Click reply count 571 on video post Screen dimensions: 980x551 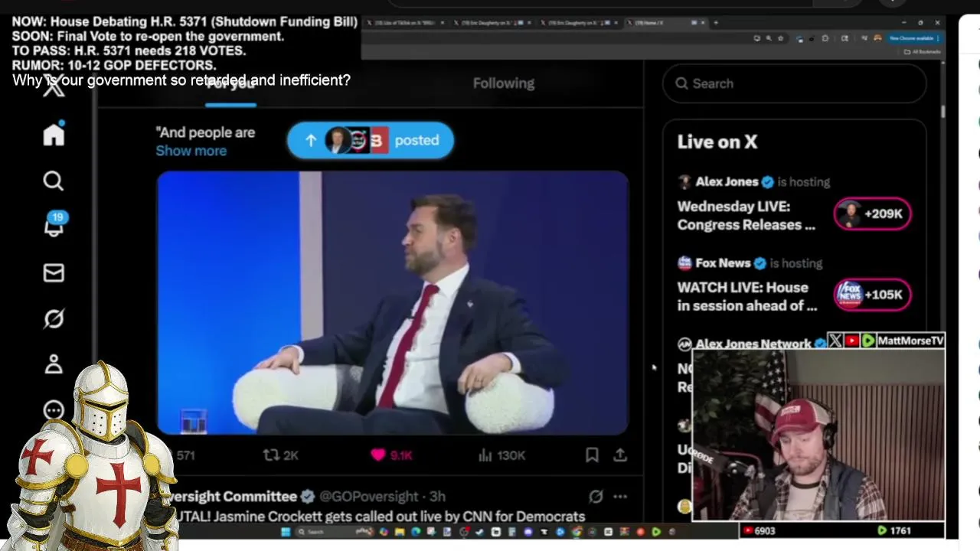(185, 455)
